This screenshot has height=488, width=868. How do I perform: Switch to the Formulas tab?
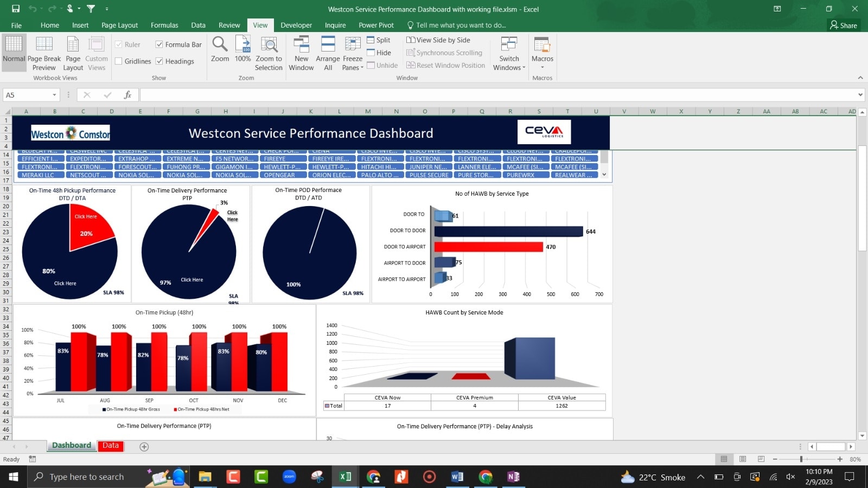pos(164,25)
